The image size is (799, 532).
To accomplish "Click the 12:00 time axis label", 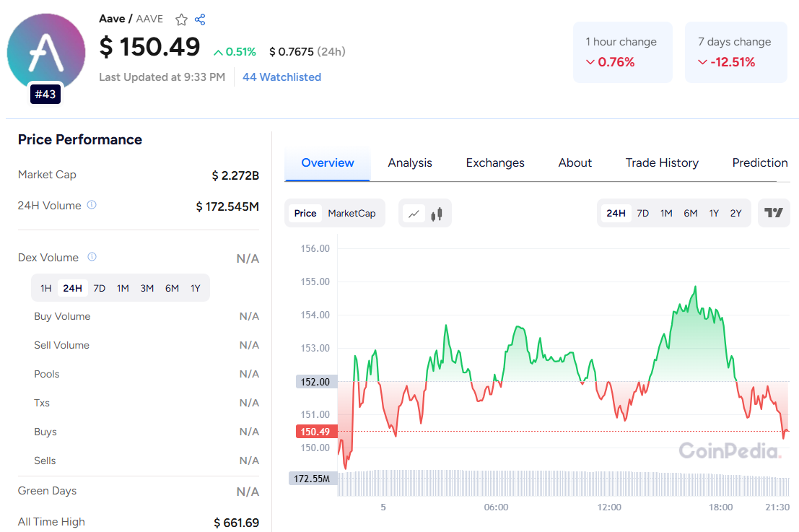I will (609, 507).
